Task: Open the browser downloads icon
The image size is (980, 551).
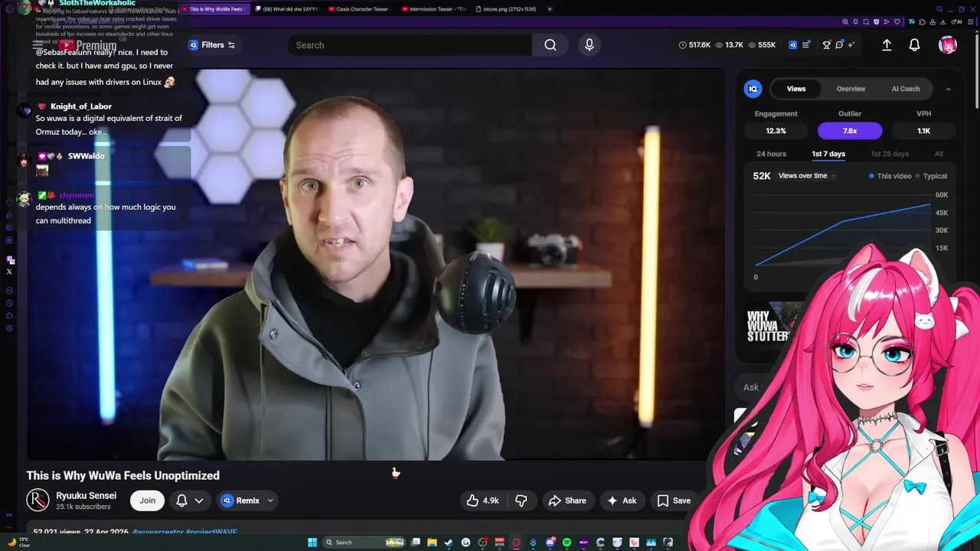Action: click(x=942, y=21)
